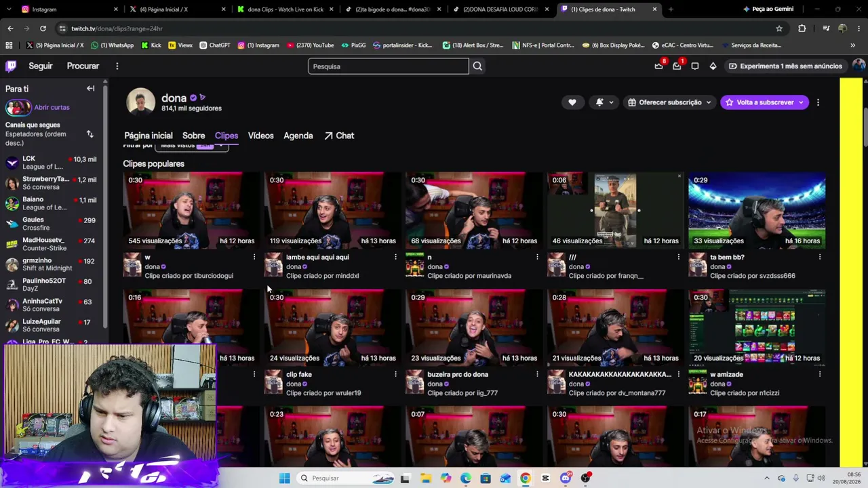Image resolution: width=868 pixels, height=488 pixels.
Task: Switch to the Vídeos tab
Action: [x=260, y=136]
